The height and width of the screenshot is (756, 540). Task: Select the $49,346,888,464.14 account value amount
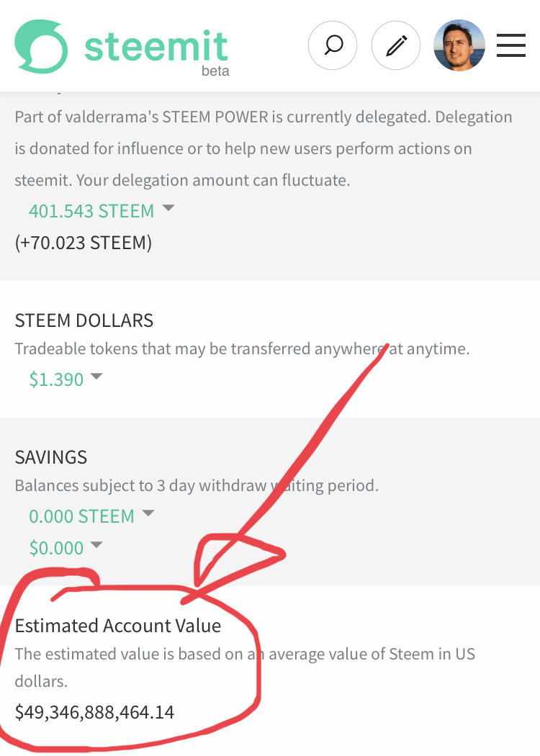(94, 712)
